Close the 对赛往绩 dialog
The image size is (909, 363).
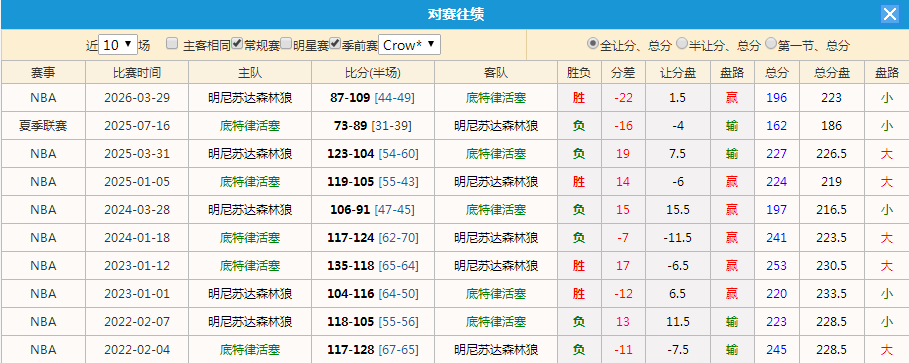coord(889,14)
